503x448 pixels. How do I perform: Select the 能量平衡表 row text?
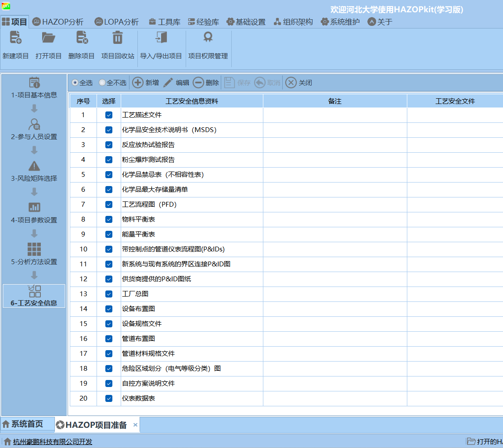[x=138, y=234]
